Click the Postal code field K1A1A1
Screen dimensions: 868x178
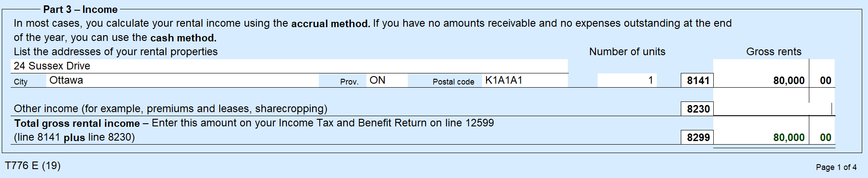[x=525, y=81]
